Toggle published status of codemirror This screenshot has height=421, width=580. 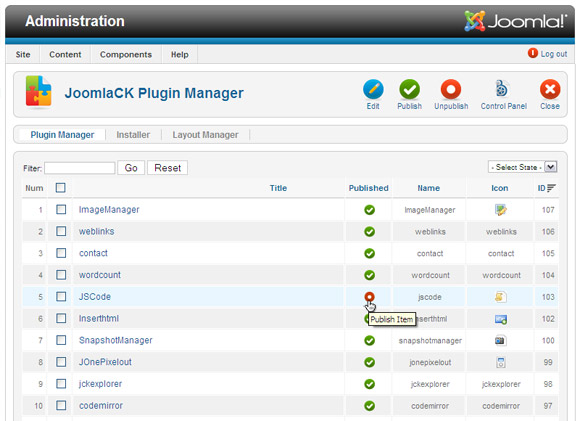pos(369,406)
